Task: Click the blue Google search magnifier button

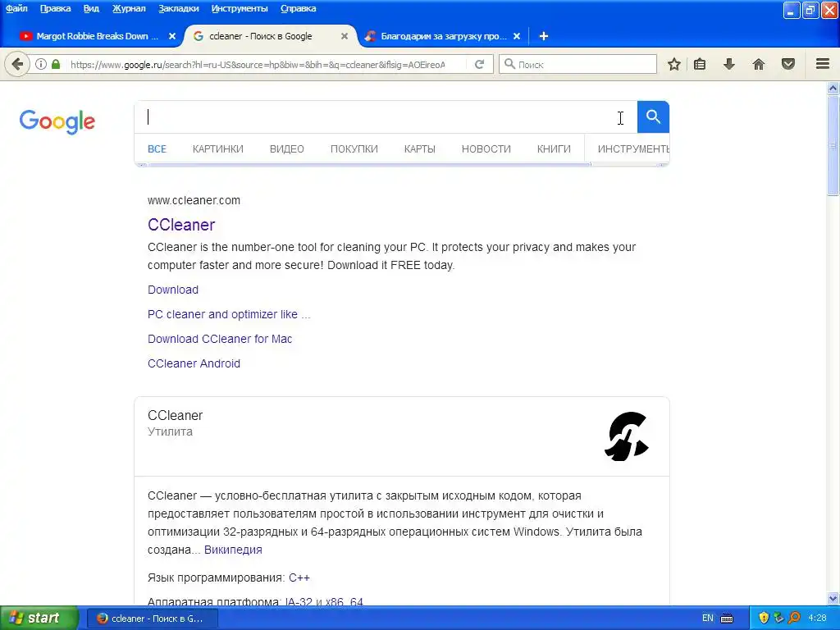Action: 653,116
